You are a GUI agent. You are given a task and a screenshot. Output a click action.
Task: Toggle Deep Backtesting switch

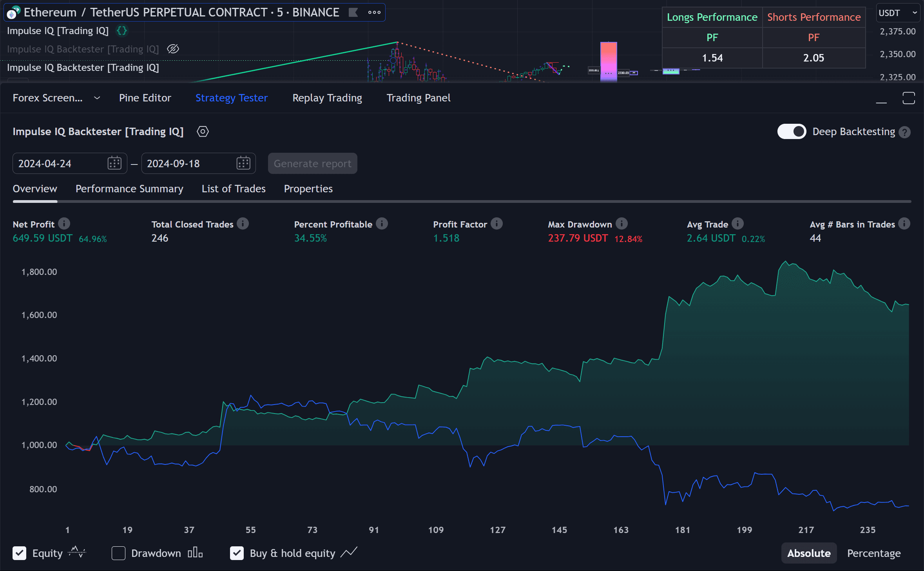pos(792,132)
